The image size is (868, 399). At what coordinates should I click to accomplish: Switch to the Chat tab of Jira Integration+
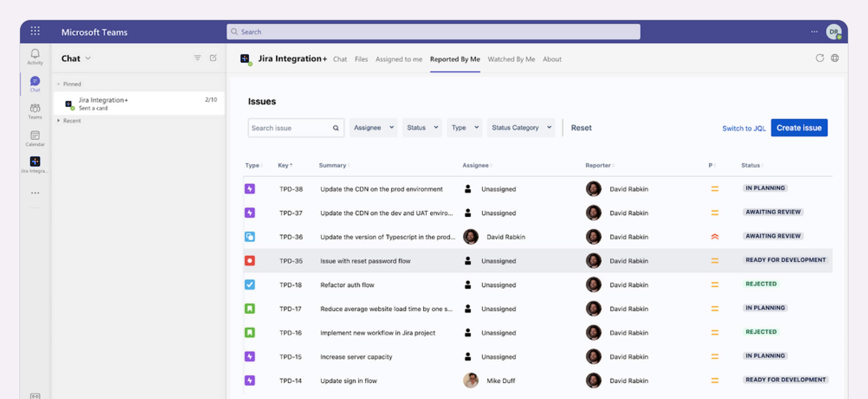click(x=340, y=59)
